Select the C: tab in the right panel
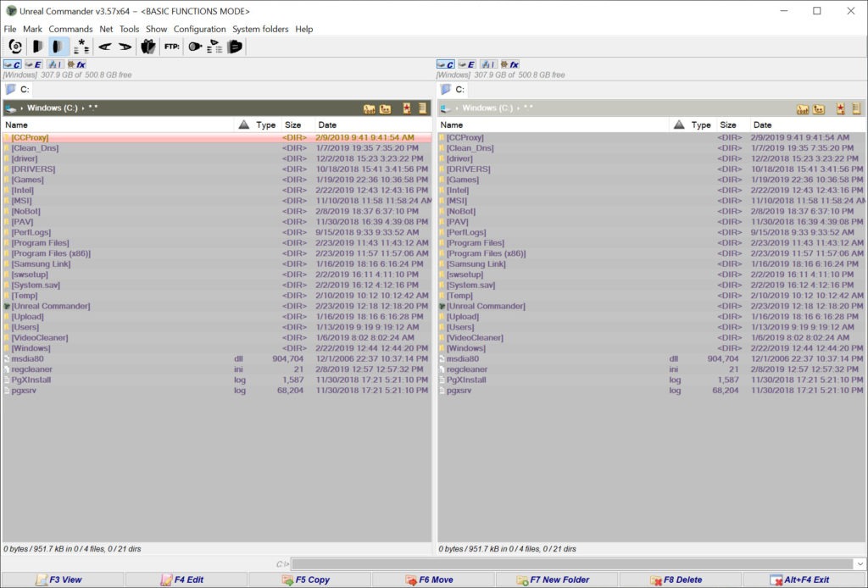This screenshot has height=588, width=868. click(x=453, y=89)
